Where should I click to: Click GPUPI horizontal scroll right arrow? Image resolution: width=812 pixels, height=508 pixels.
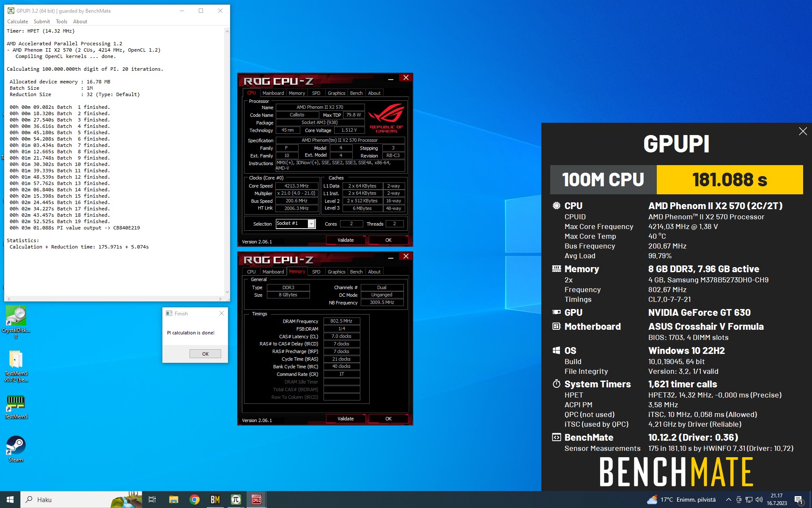pos(220,299)
